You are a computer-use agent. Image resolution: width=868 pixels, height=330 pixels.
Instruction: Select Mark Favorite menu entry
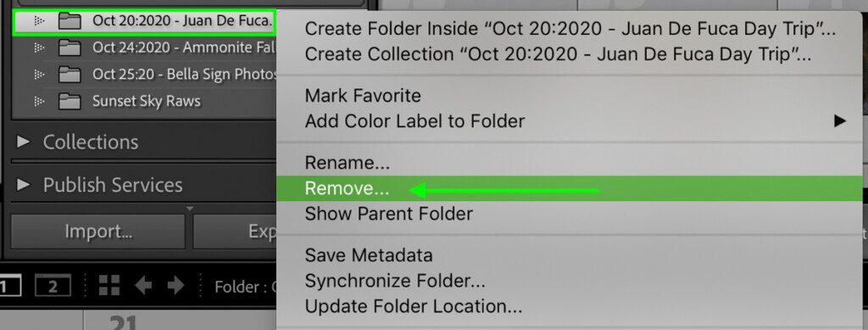click(570, 96)
